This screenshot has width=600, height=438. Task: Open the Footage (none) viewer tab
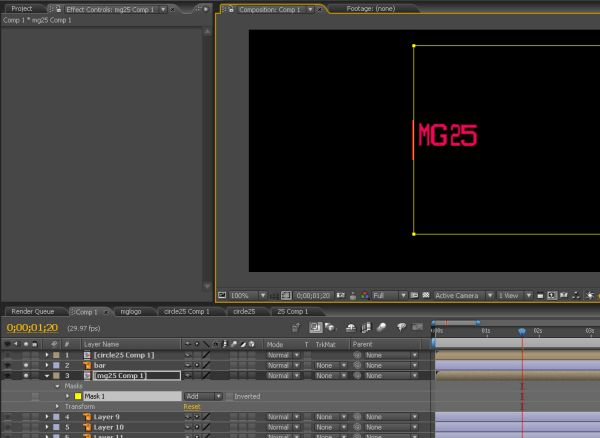pos(370,8)
